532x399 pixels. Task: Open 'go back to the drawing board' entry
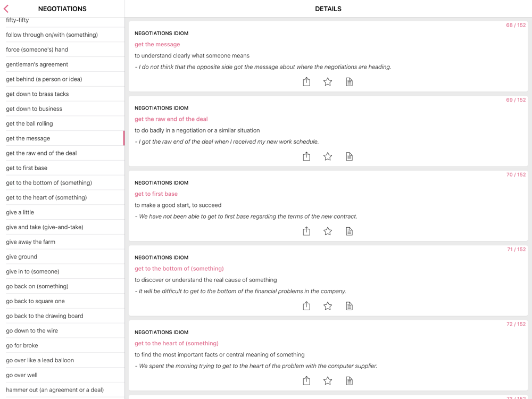pyautogui.click(x=45, y=316)
